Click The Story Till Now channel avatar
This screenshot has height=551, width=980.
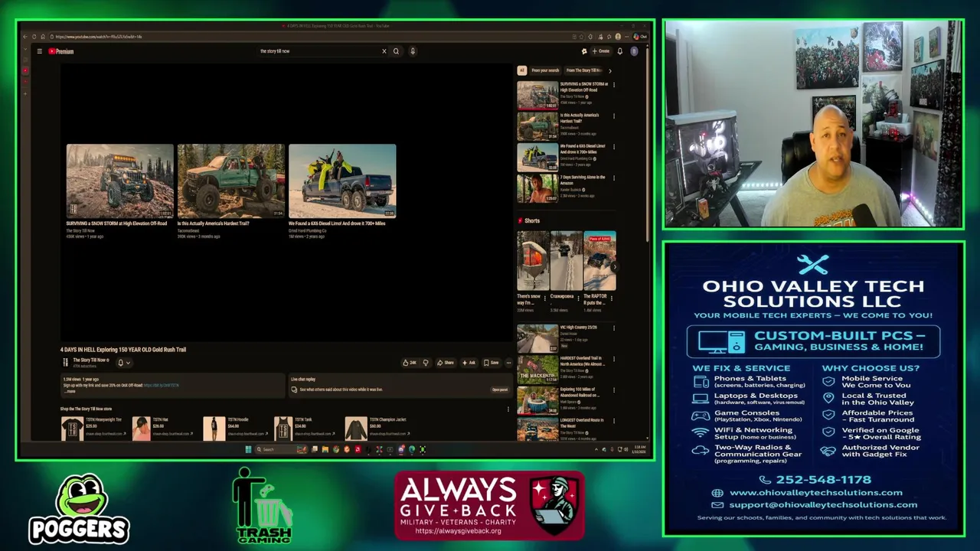pos(65,363)
